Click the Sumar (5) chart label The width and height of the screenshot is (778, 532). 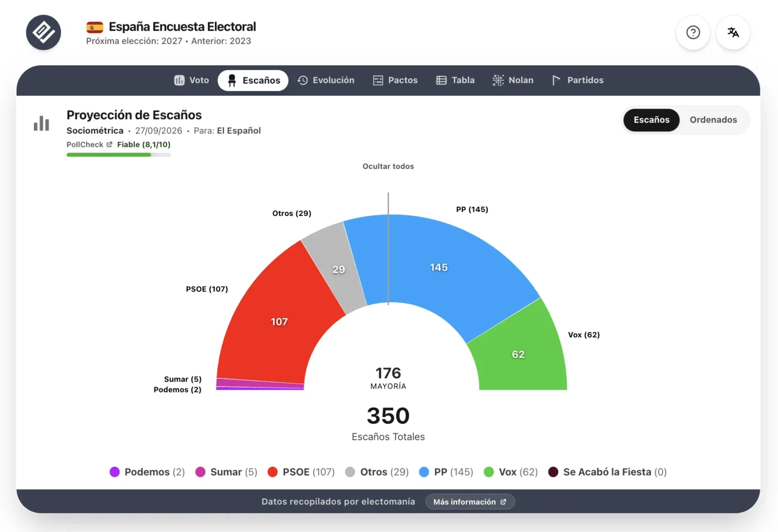183,379
